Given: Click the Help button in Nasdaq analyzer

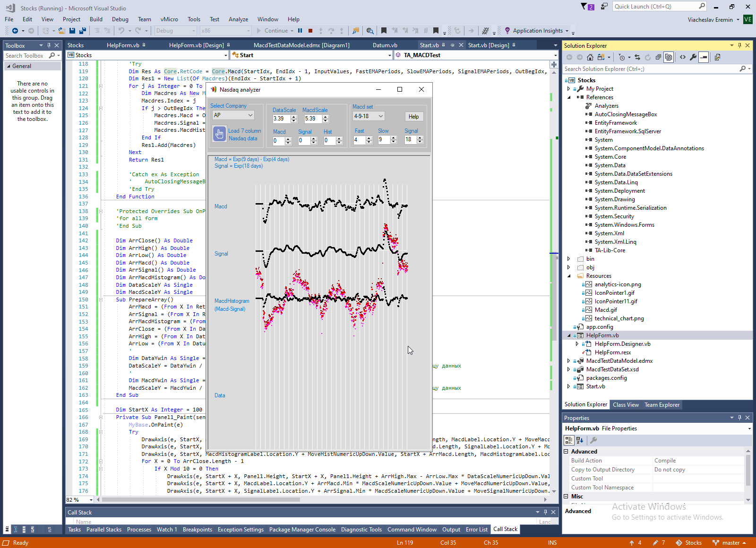Looking at the screenshot, I should [413, 117].
